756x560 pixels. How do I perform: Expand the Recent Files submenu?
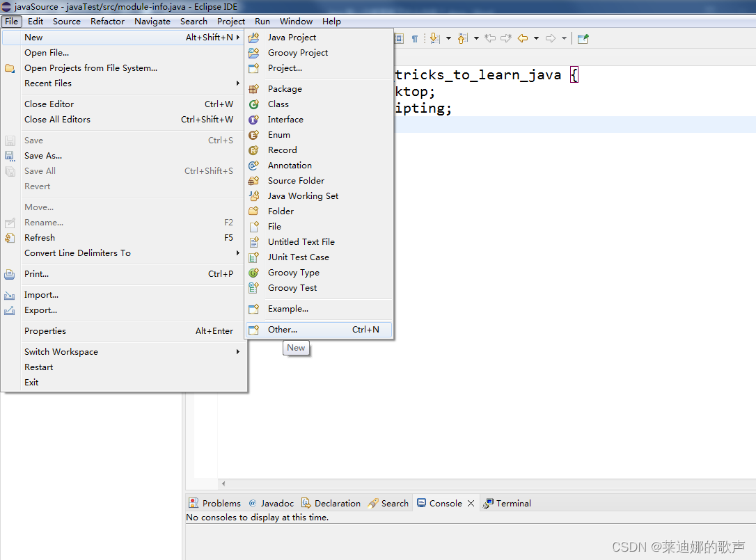click(125, 83)
